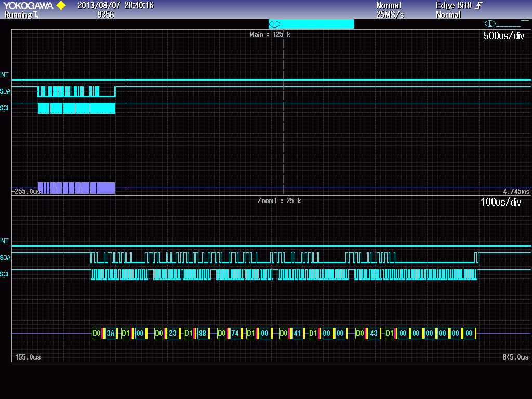The width and height of the screenshot is (532, 399).
Task: Select the cyan zoom position bar
Action: [x=311, y=24]
